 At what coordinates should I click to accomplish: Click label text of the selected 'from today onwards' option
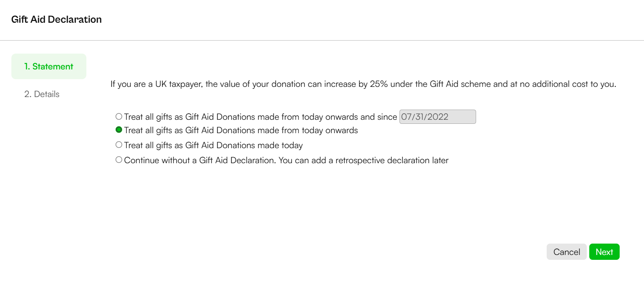click(241, 130)
